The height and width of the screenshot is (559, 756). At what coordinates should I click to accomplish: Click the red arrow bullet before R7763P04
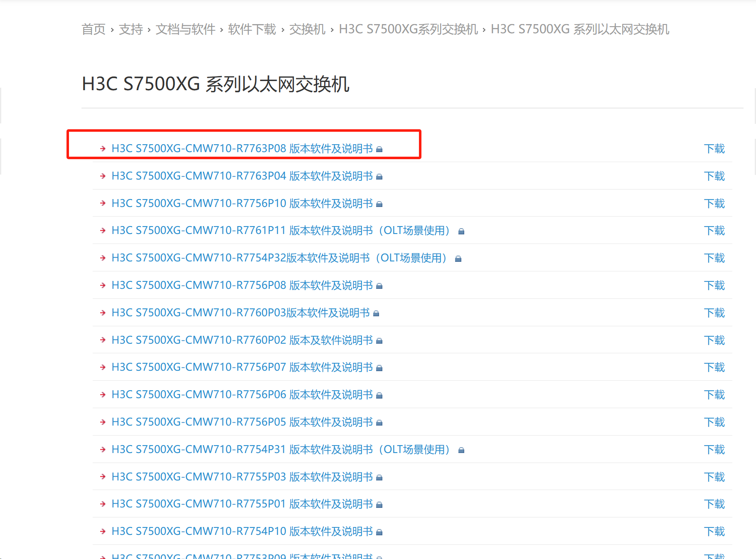[x=103, y=176]
